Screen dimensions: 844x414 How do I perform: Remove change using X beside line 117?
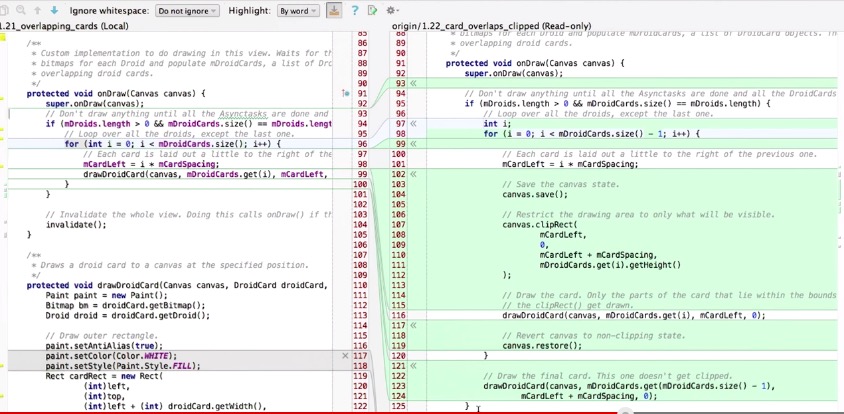tap(346, 356)
